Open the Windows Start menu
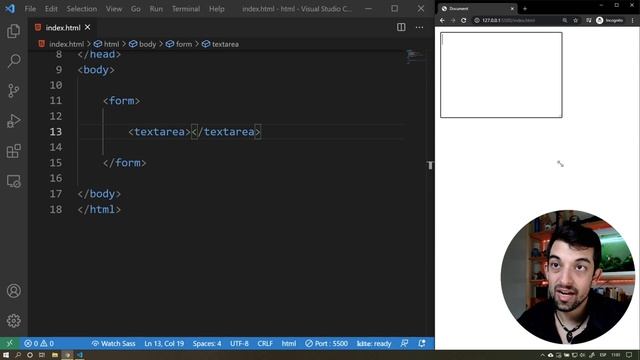The height and width of the screenshot is (360, 640). (6, 355)
